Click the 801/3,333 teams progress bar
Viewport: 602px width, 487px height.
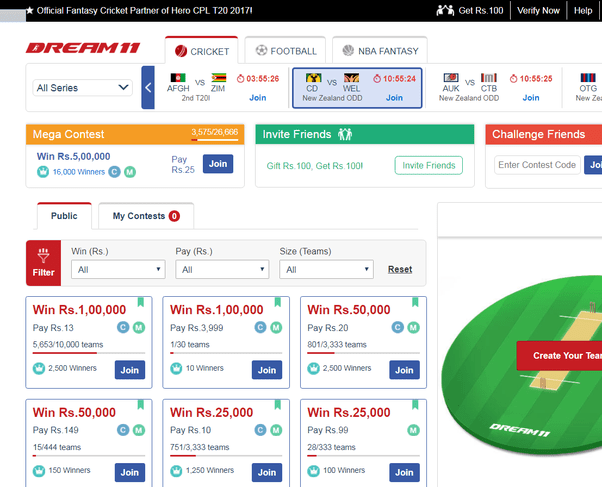pyautogui.click(x=363, y=353)
